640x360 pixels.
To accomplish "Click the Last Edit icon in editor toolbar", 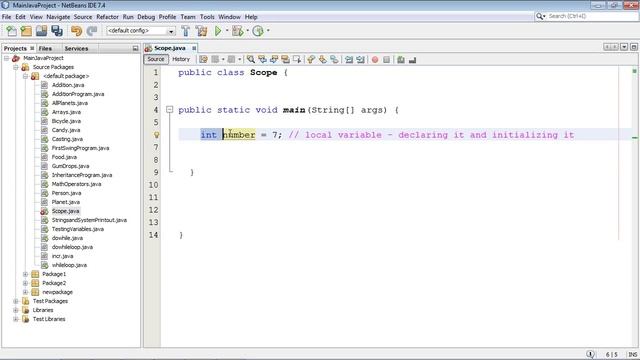I will [203, 60].
